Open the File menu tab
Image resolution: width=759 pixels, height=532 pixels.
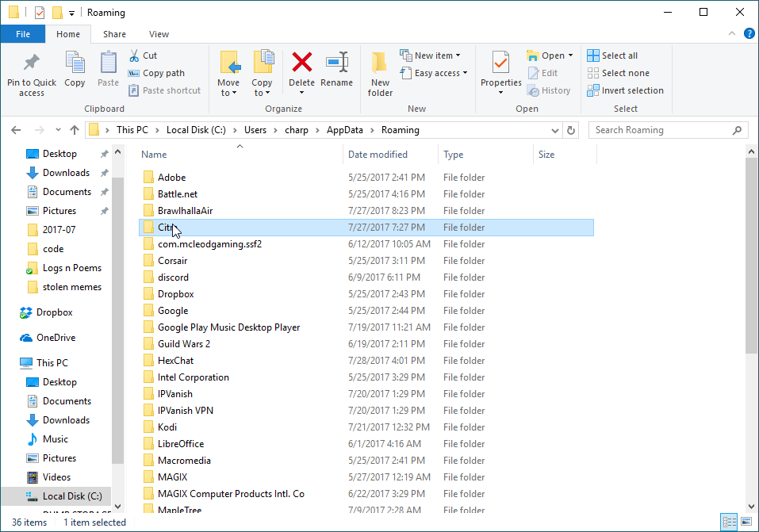tap(23, 34)
